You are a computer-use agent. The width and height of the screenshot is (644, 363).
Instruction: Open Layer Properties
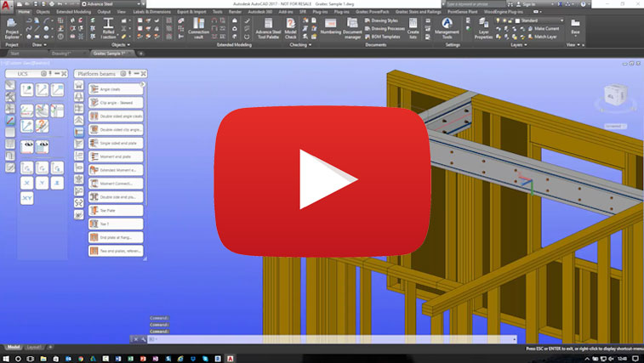pyautogui.click(x=483, y=28)
